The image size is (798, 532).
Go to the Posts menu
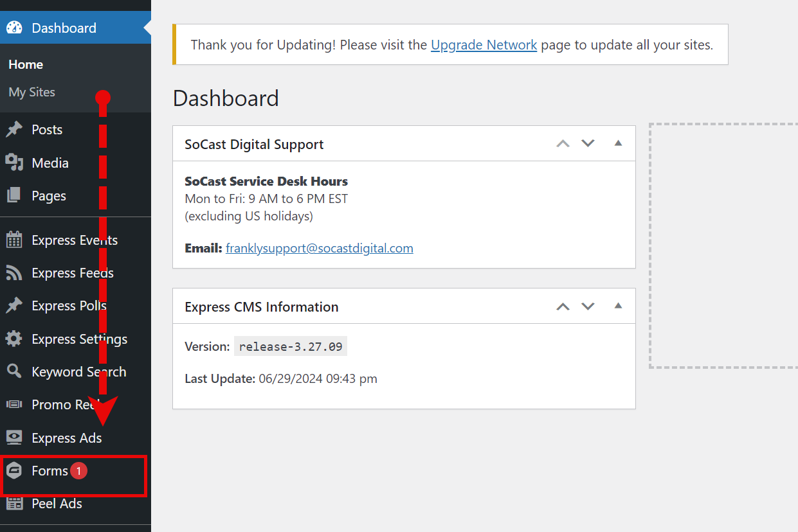pos(75,130)
